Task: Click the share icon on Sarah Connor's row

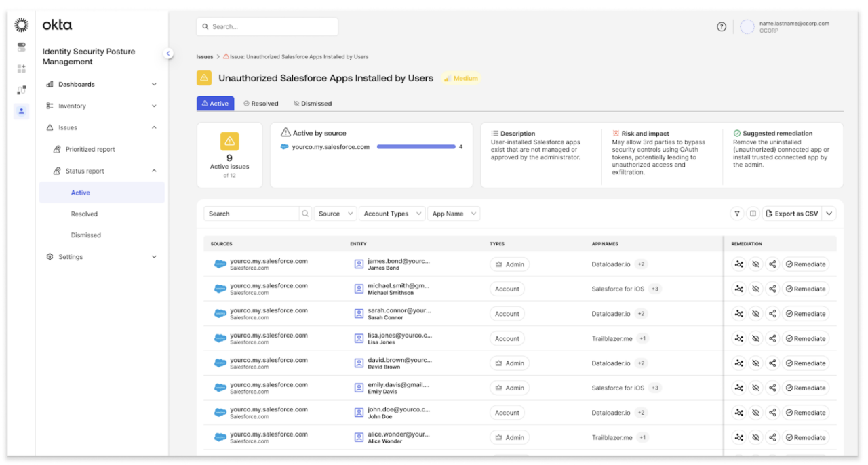Action: click(772, 313)
